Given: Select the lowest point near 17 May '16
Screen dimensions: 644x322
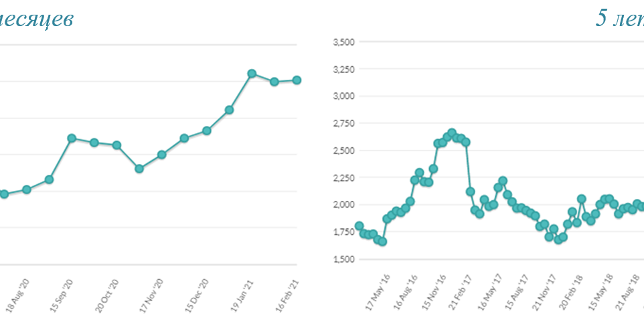Looking at the screenshot, I should (x=382, y=241).
